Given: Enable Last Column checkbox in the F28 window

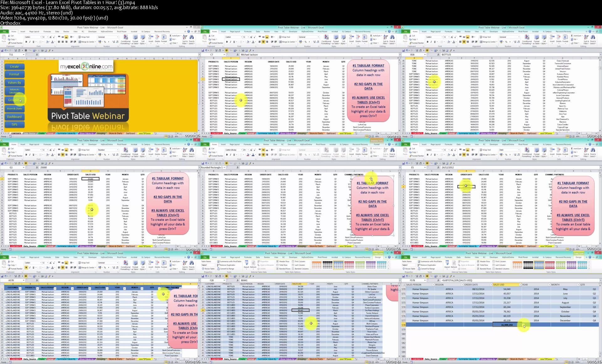Looking at the screenshot, I should pos(293,265).
